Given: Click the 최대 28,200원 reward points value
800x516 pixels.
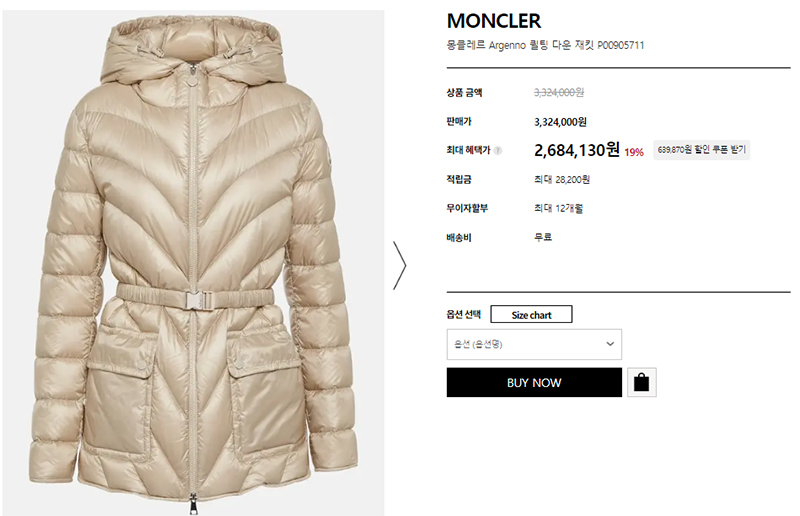Looking at the screenshot, I should point(562,180).
